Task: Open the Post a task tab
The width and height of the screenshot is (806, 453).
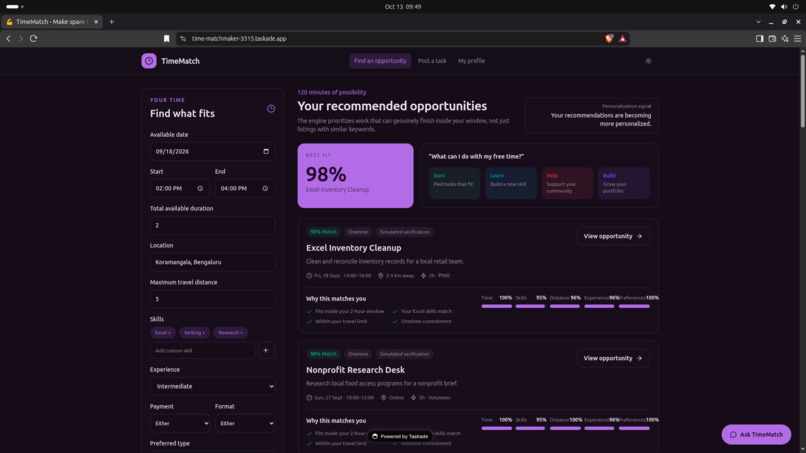Action: click(432, 61)
